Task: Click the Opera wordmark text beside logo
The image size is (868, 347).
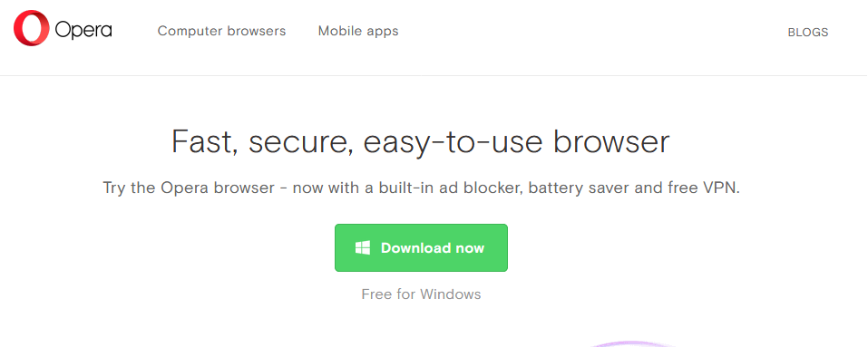Action: pos(83,31)
